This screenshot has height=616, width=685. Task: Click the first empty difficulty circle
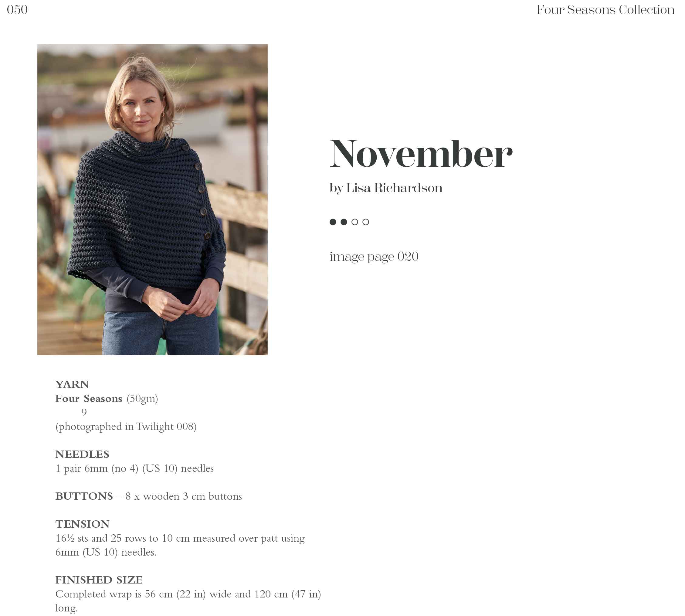tap(354, 222)
